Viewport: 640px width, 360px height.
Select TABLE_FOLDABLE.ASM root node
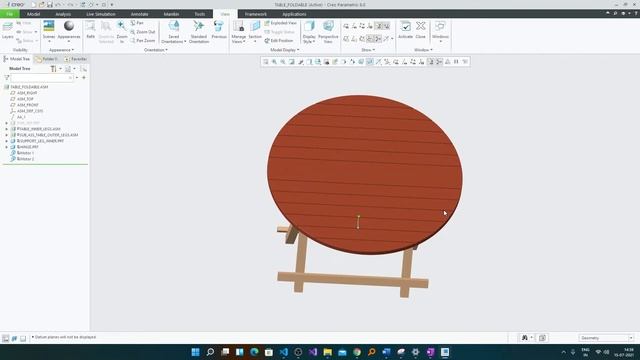tap(26, 87)
